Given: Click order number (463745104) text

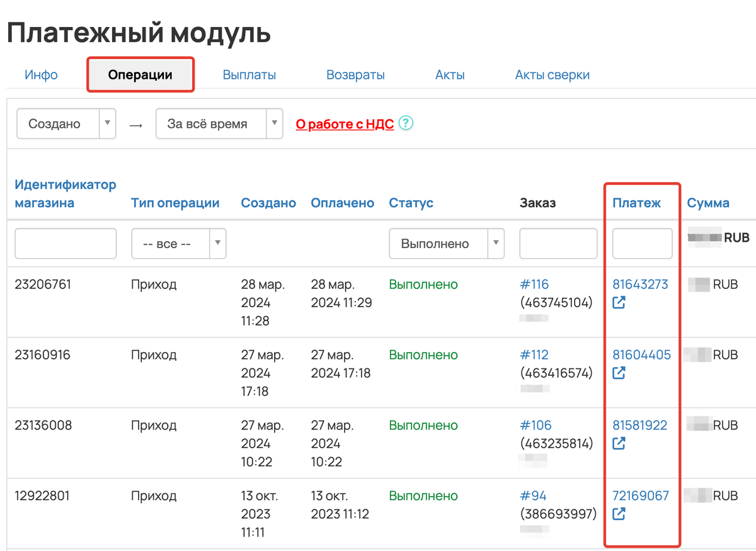Looking at the screenshot, I should [x=556, y=302].
